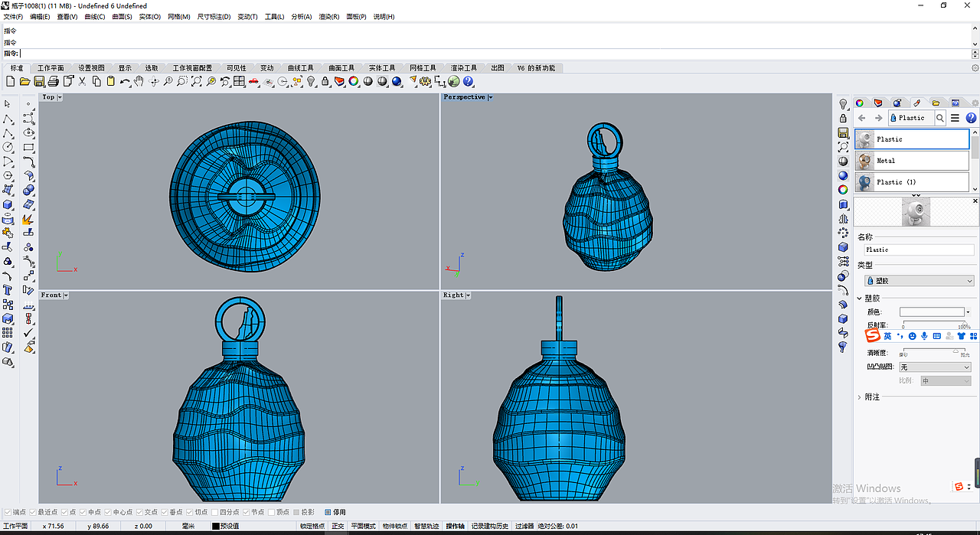This screenshot has height=535, width=980.
Task: Toggle the 最近点 osnap checkbox
Action: point(31,512)
